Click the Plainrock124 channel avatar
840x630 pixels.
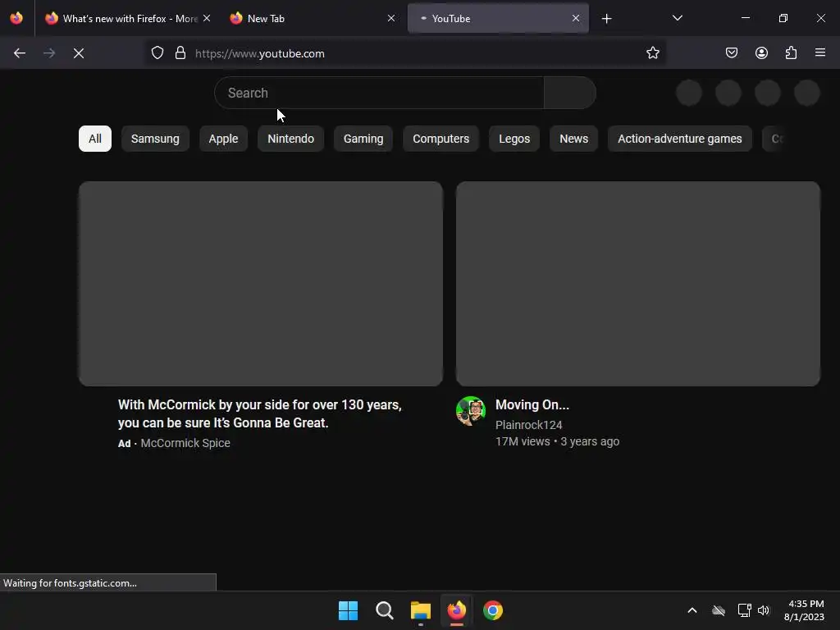pos(471,411)
